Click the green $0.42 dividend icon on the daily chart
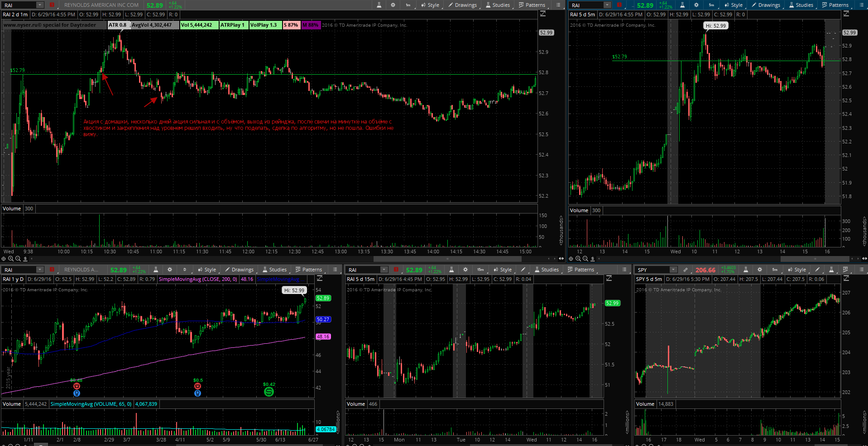This screenshot has width=868, height=446. 269,392
